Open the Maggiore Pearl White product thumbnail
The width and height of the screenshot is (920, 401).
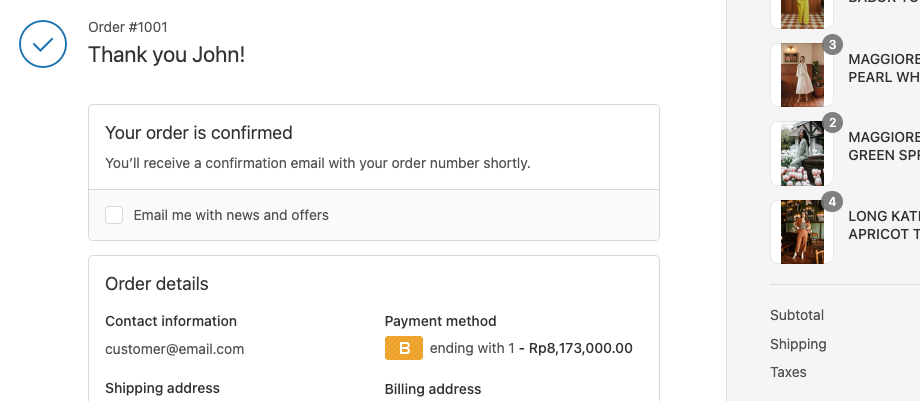tap(802, 76)
